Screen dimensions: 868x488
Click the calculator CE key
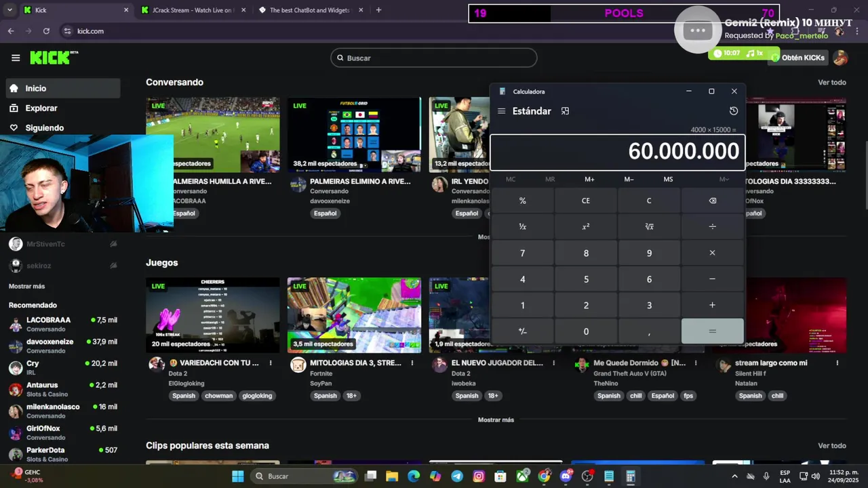point(586,201)
